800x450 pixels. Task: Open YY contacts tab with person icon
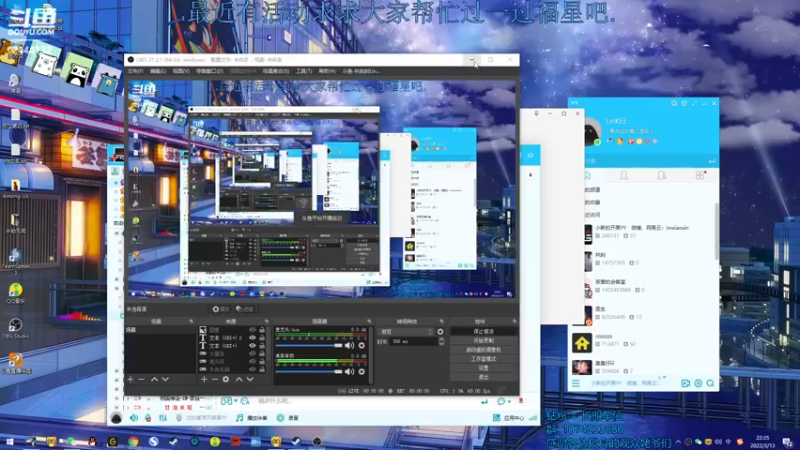[x=624, y=176]
